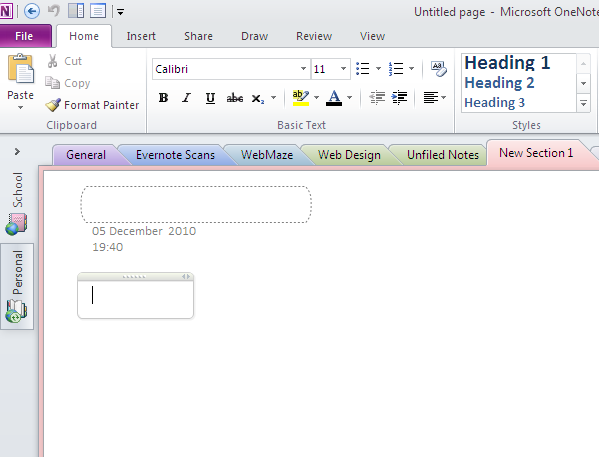Viewport: 599px width, 457px height.
Task: Increase indent of the paragraph
Action: [400, 98]
